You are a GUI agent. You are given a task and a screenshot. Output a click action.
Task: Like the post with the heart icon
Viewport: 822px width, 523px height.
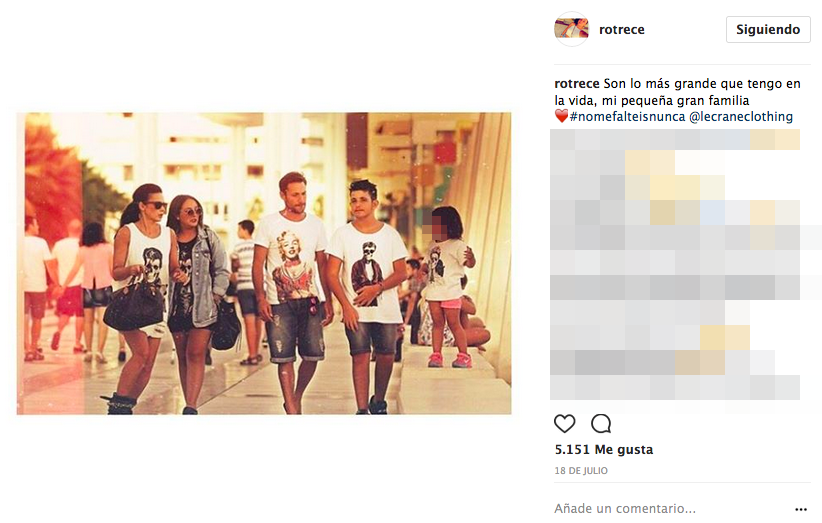tap(565, 423)
